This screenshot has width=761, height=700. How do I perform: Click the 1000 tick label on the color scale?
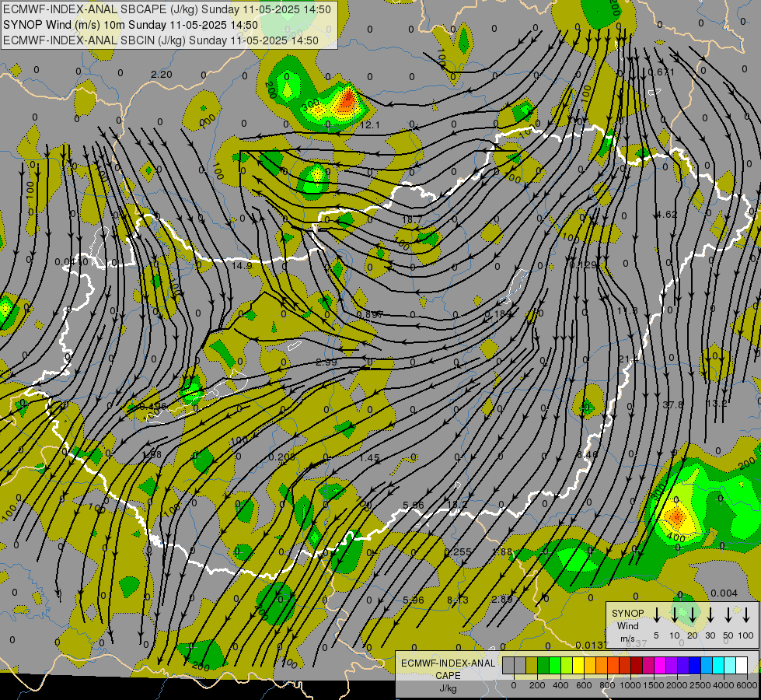[x=630, y=685]
